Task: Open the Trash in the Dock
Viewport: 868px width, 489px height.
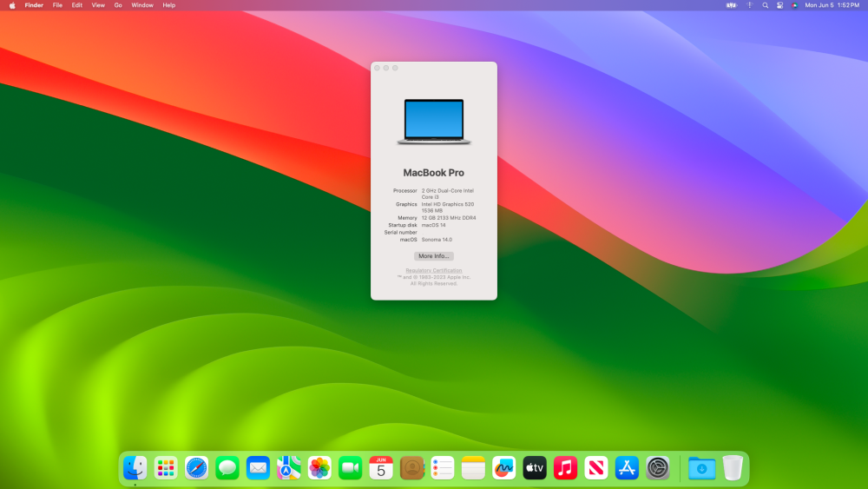Action: [x=733, y=468]
